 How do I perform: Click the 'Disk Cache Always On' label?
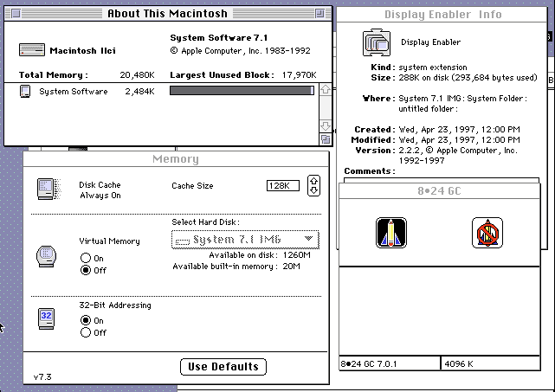(x=100, y=190)
